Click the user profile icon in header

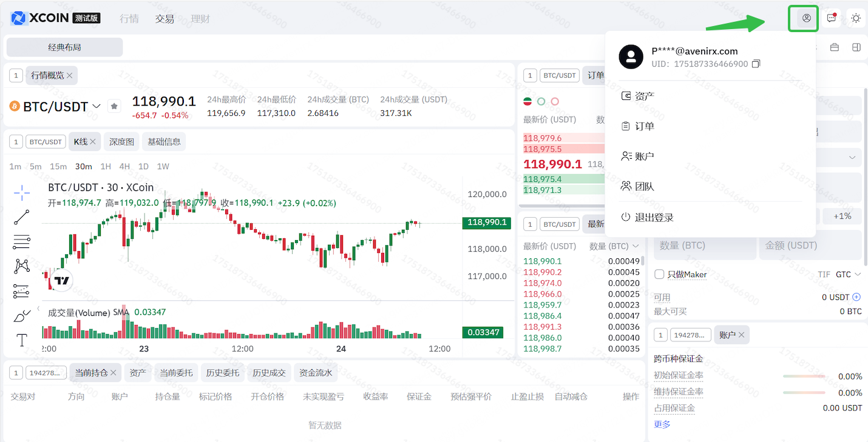806,18
